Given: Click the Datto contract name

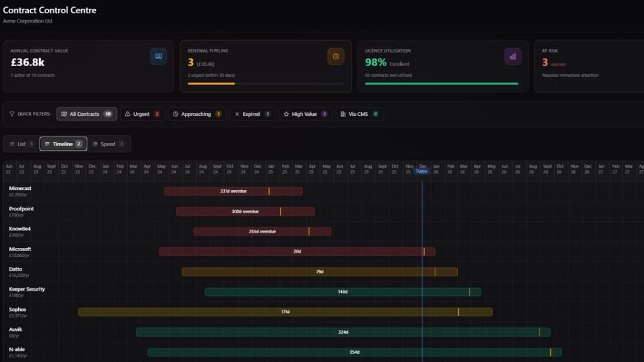Looking at the screenshot, I should click(16, 269).
